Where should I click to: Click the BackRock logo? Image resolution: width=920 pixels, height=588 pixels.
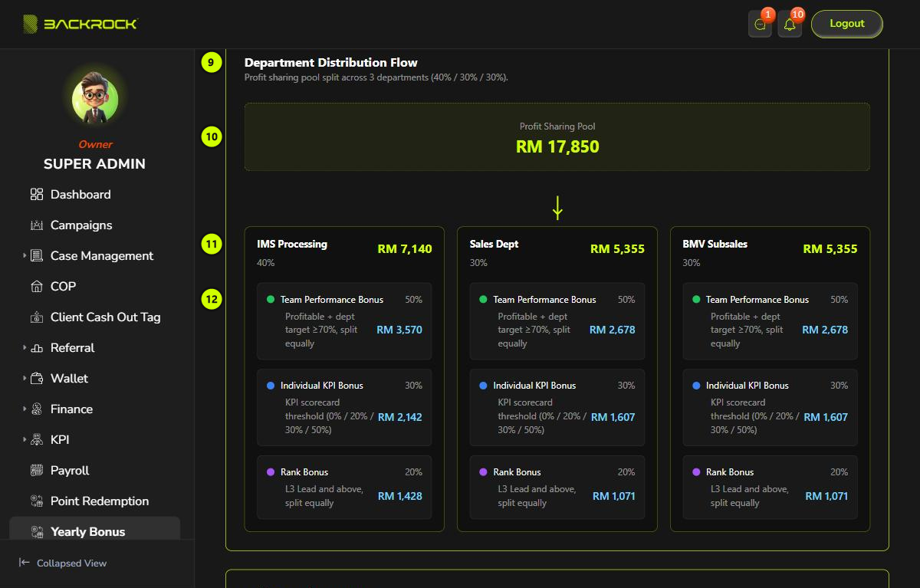(80, 24)
